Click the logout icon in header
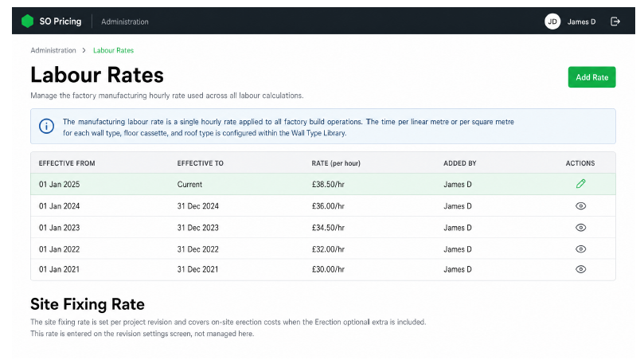Viewport: 644px width, 360px height. tap(615, 22)
